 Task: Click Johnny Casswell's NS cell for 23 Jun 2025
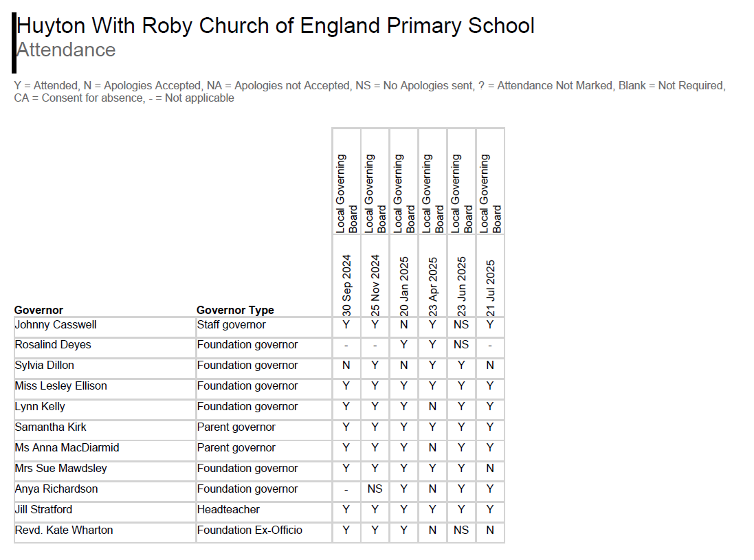click(x=461, y=324)
